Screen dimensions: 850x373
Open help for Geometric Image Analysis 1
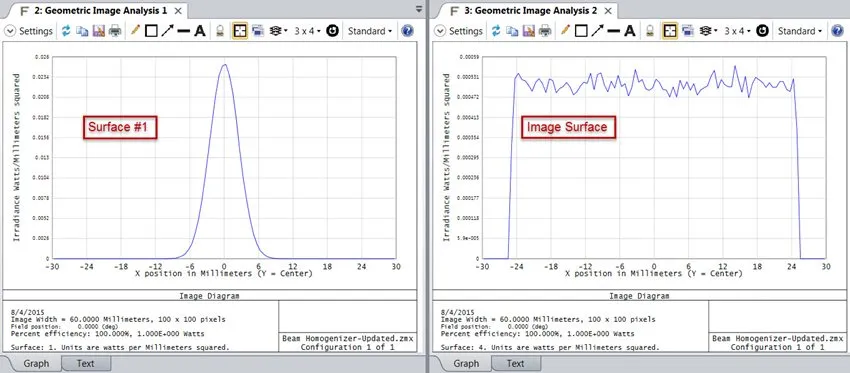407,31
